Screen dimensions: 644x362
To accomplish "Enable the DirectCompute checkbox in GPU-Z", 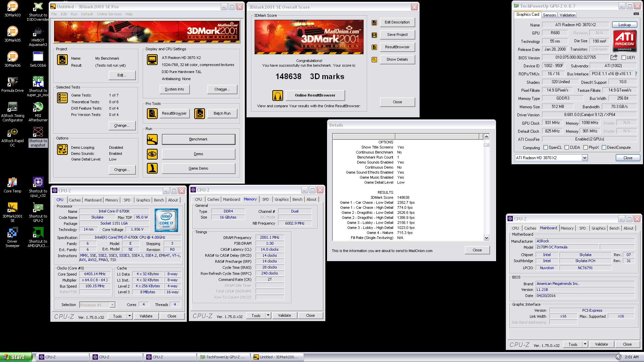I will (x=604, y=147).
